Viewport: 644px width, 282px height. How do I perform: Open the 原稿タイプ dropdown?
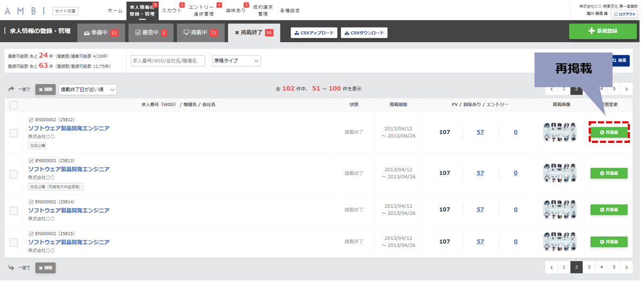236,61
